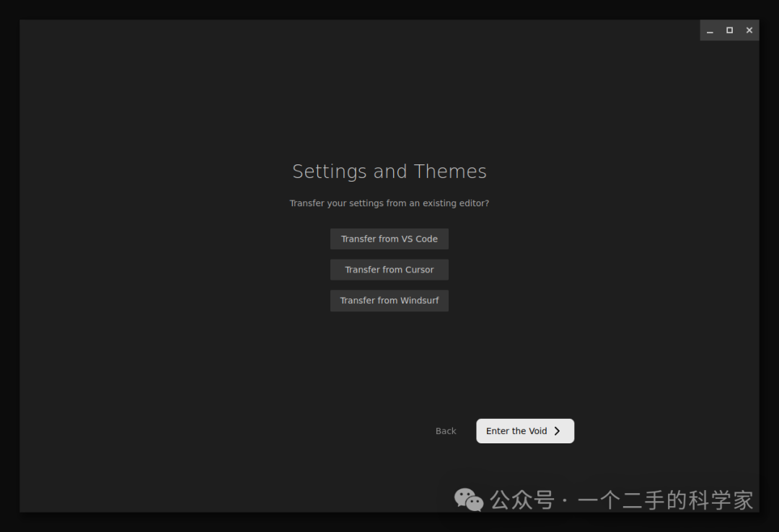Click Enter the Void button
The width and height of the screenshot is (779, 532).
(525, 431)
